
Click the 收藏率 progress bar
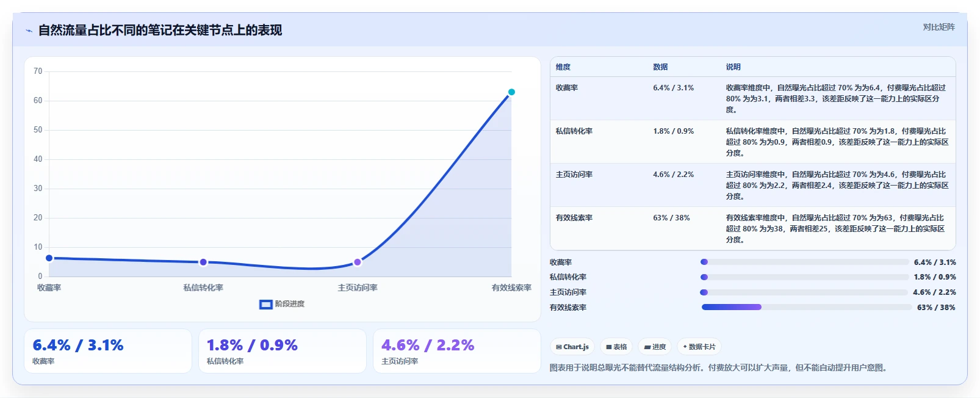[804, 262]
